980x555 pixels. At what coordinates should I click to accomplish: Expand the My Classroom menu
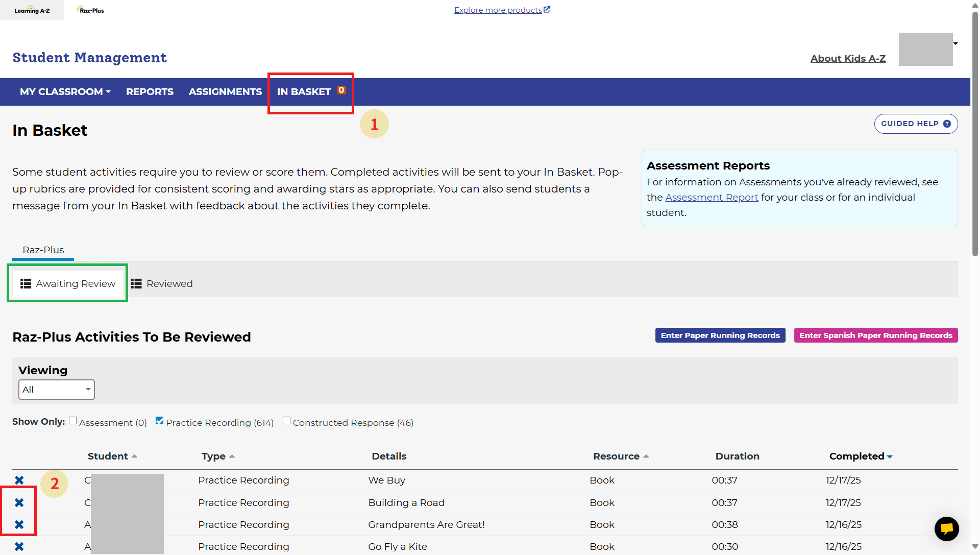click(65, 92)
